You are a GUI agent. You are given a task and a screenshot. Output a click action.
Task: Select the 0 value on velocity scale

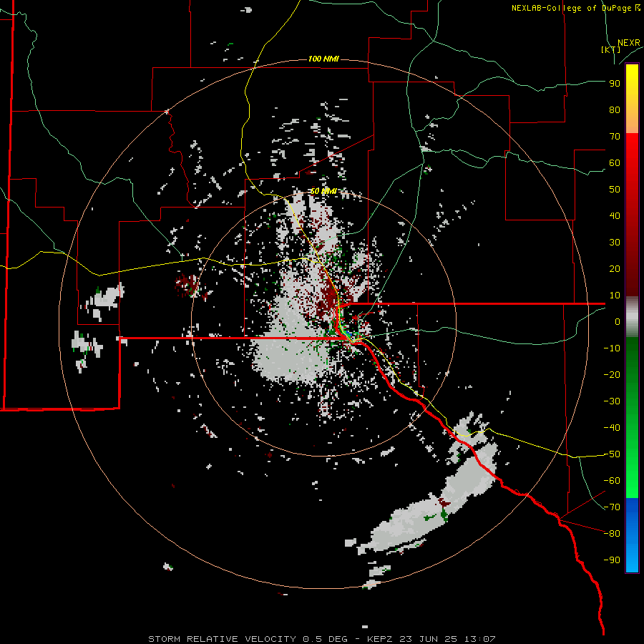(618, 321)
